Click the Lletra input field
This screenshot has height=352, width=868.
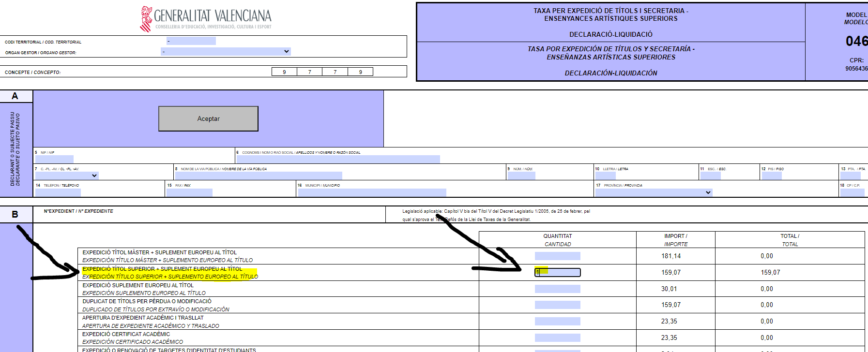coord(605,176)
